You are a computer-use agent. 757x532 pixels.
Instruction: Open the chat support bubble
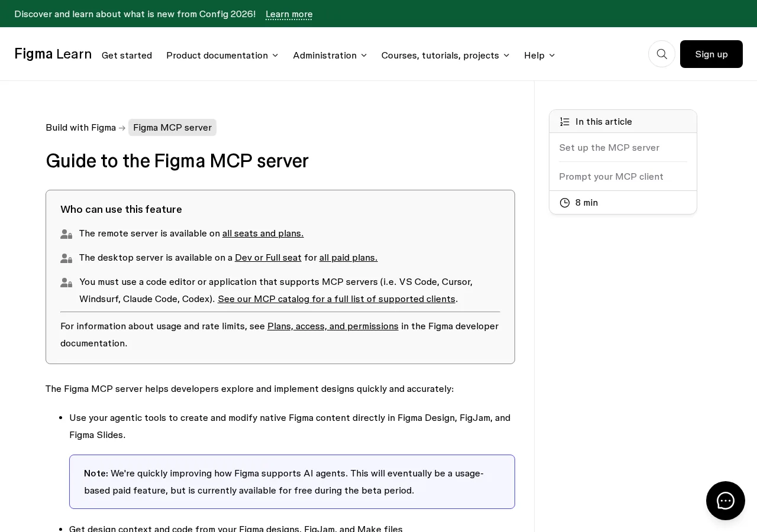coord(726,501)
